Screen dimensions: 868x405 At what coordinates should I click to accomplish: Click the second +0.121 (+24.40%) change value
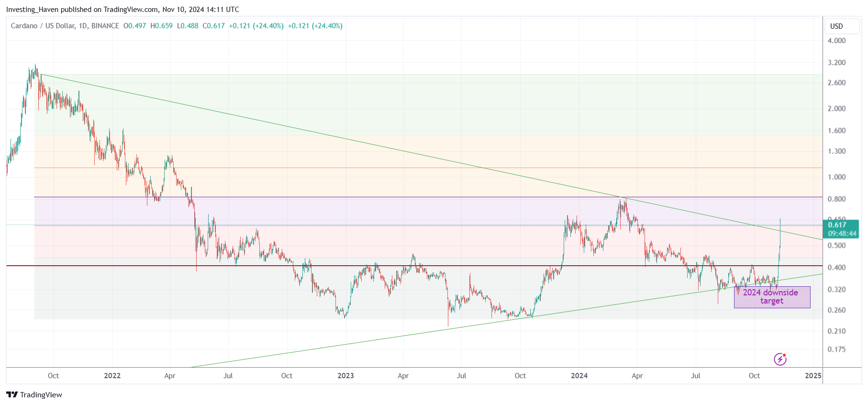(x=315, y=26)
